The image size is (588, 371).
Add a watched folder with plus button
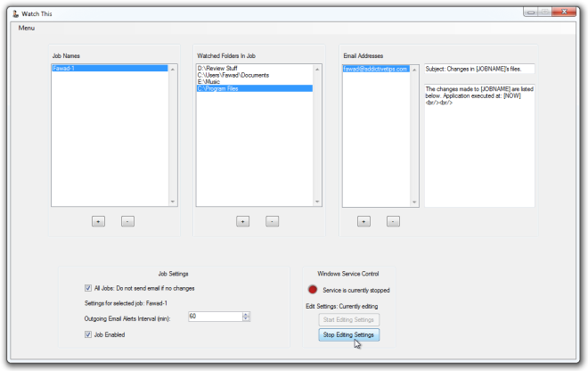(x=242, y=221)
